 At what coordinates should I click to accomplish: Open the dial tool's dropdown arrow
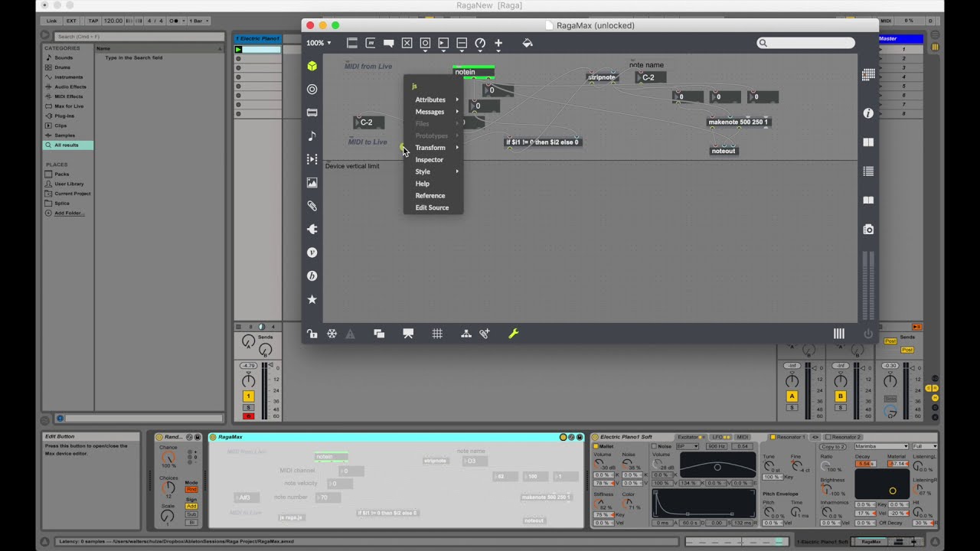click(480, 52)
